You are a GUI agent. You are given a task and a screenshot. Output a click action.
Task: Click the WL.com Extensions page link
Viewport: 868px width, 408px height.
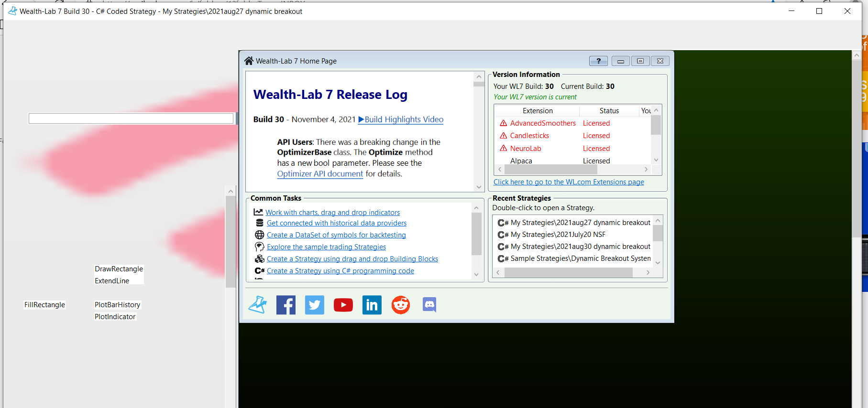point(569,182)
